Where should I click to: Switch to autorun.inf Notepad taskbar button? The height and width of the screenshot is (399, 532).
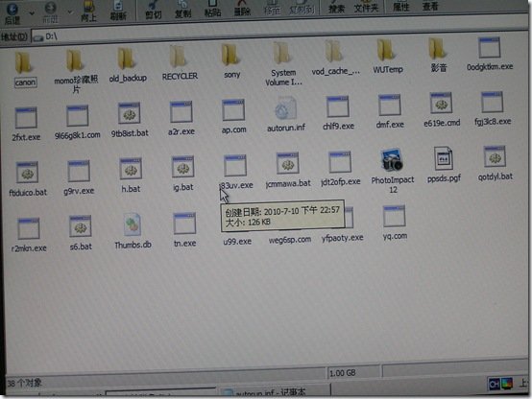(274, 392)
